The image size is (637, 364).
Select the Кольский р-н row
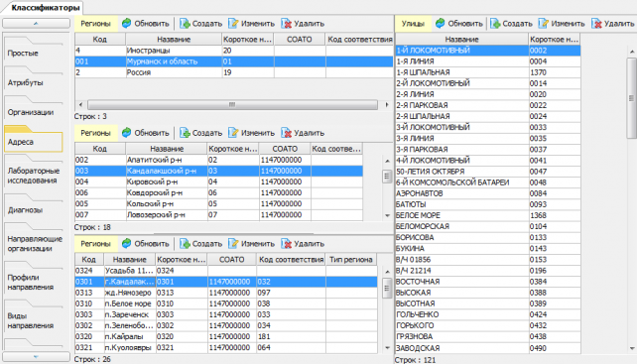218,203
